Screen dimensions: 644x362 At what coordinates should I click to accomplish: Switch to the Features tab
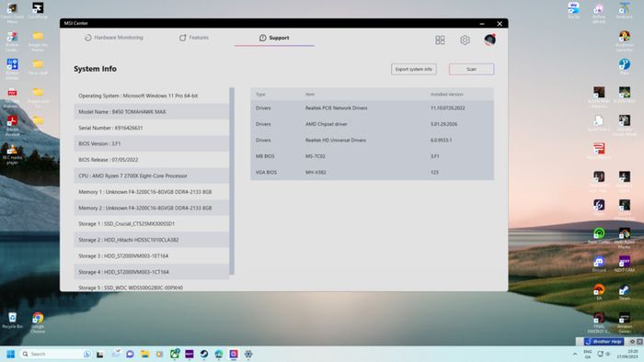[x=194, y=38]
